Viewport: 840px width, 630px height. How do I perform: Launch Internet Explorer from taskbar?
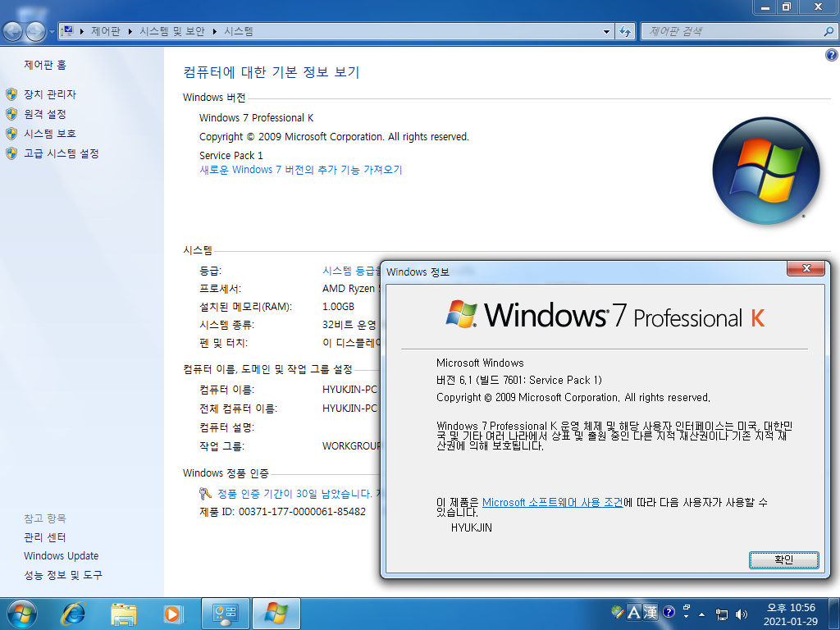73,614
